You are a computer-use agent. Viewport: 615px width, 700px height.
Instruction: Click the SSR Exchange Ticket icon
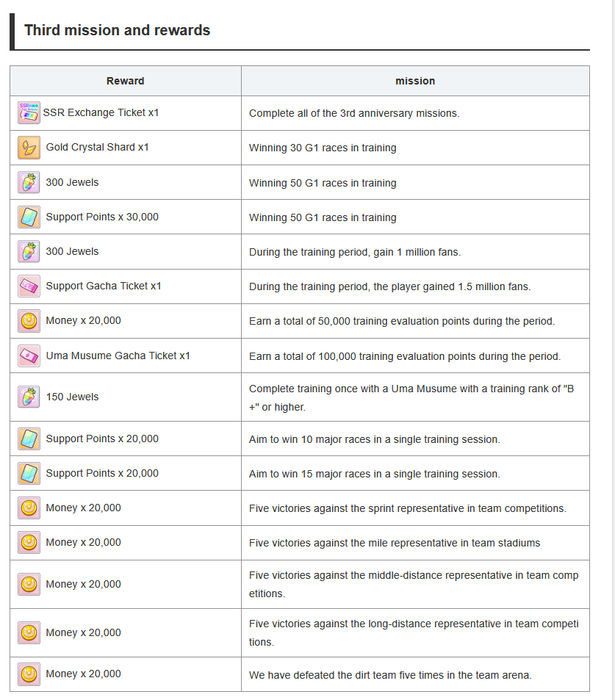click(x=29, y=112)
